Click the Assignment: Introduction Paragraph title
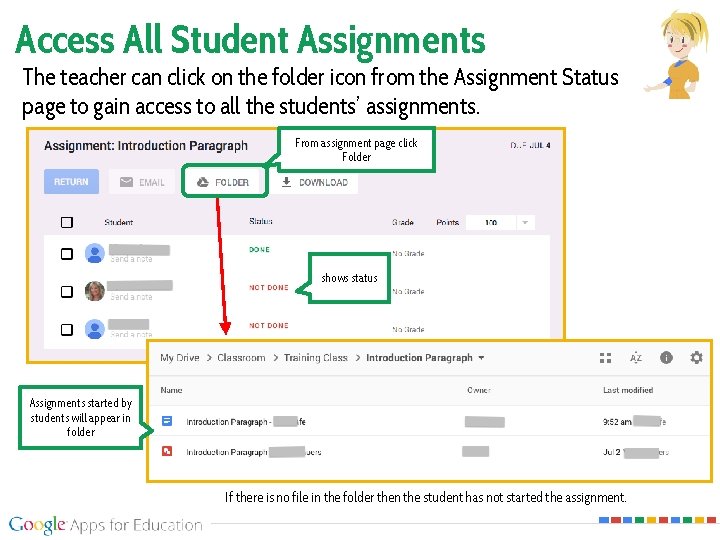 coord(146,146)
